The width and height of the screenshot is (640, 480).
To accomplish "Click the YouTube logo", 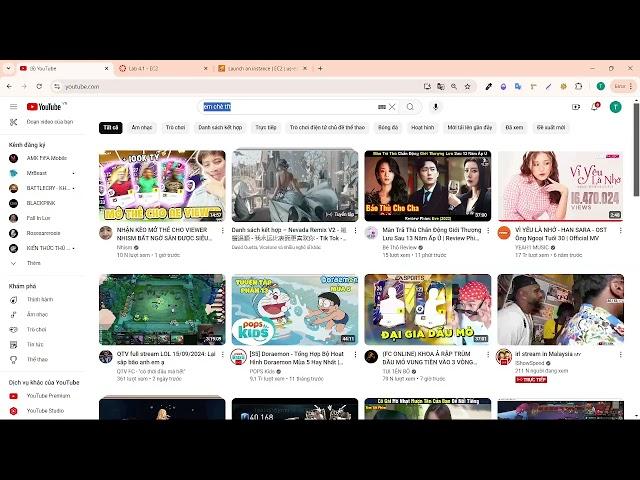I will click(x=44, y=107).
